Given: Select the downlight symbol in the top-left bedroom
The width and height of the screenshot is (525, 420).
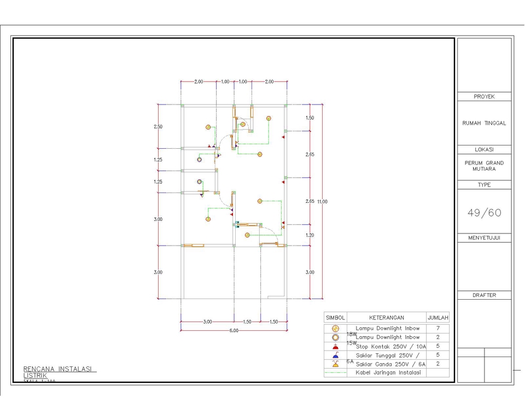Looking at the screenshot, I should (208, 127).
